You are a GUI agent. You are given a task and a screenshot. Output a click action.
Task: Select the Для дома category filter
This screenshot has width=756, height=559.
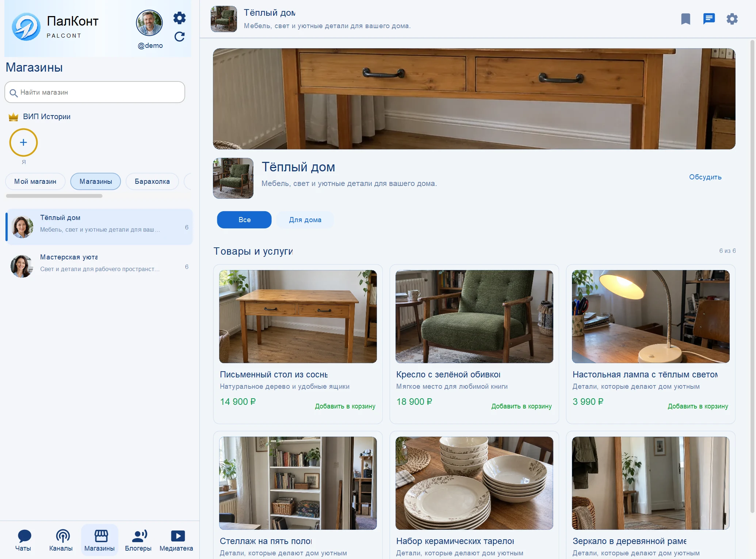click(x=305, y=220)
